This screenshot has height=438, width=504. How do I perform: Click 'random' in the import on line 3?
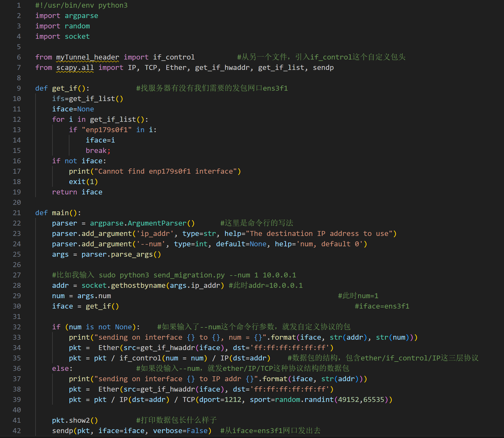(77, 26)
